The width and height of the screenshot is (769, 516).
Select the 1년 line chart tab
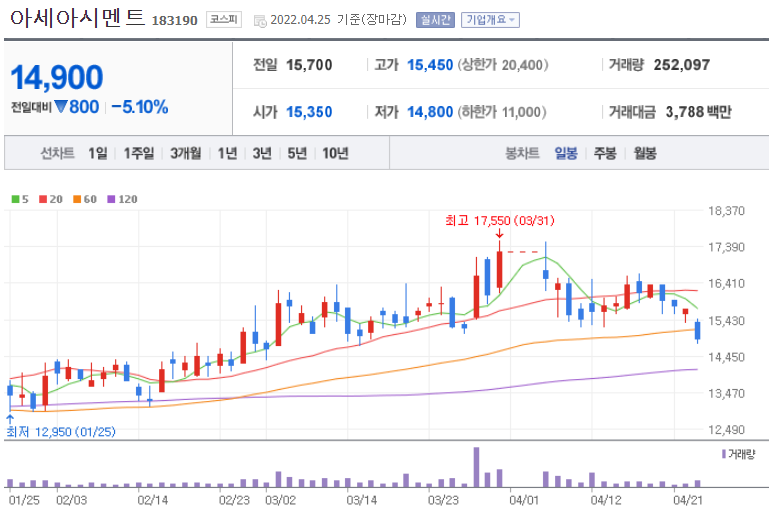tap(227, 154)
